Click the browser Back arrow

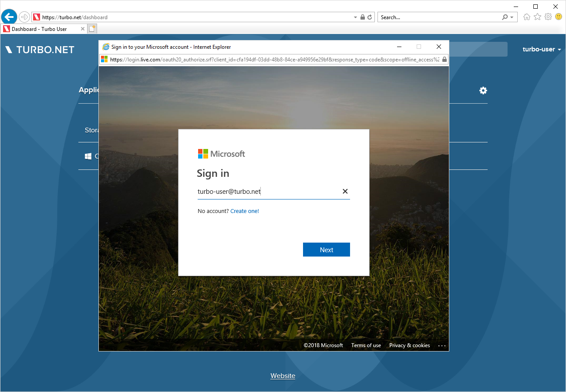click(x=9, y=17)
